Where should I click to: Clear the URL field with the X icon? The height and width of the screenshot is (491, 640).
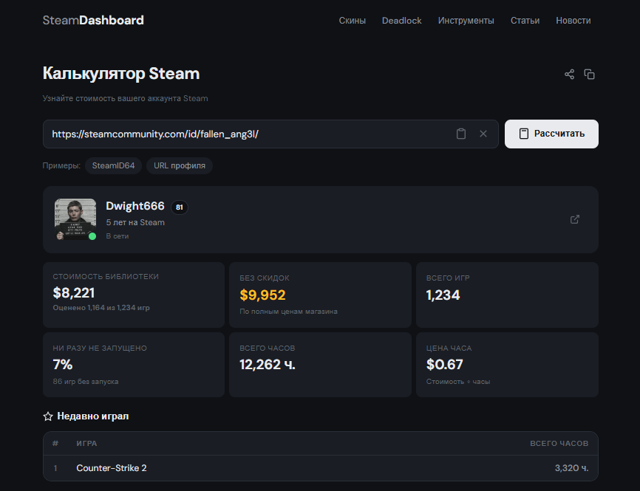483,134
